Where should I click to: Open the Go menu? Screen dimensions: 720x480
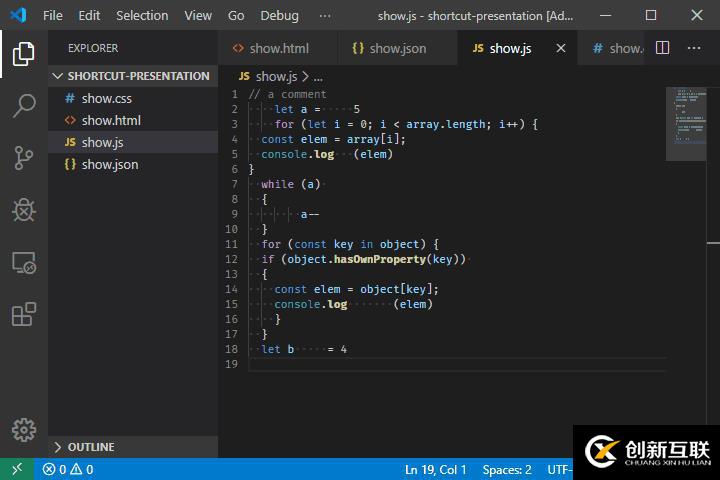coord(236,16)
